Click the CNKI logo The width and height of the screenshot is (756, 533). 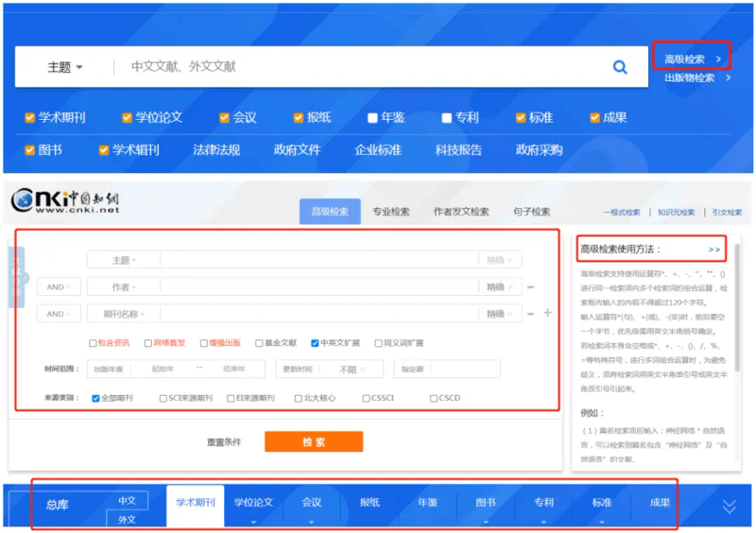point(65,201)
